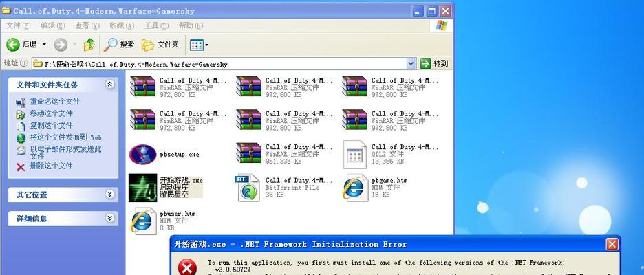Click the file name pbuser.htm
This screenshot has height=275, width=644.
click(178, 213)
